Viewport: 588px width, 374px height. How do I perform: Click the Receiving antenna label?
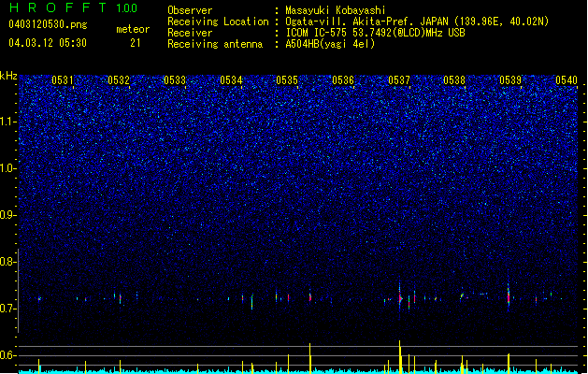click(x=215, y=44)
